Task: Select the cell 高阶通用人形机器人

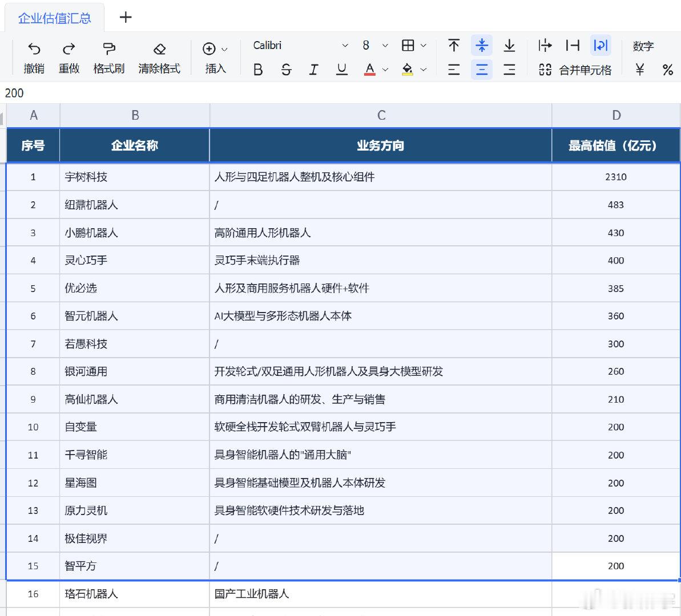Action: (x=380, y=233)
